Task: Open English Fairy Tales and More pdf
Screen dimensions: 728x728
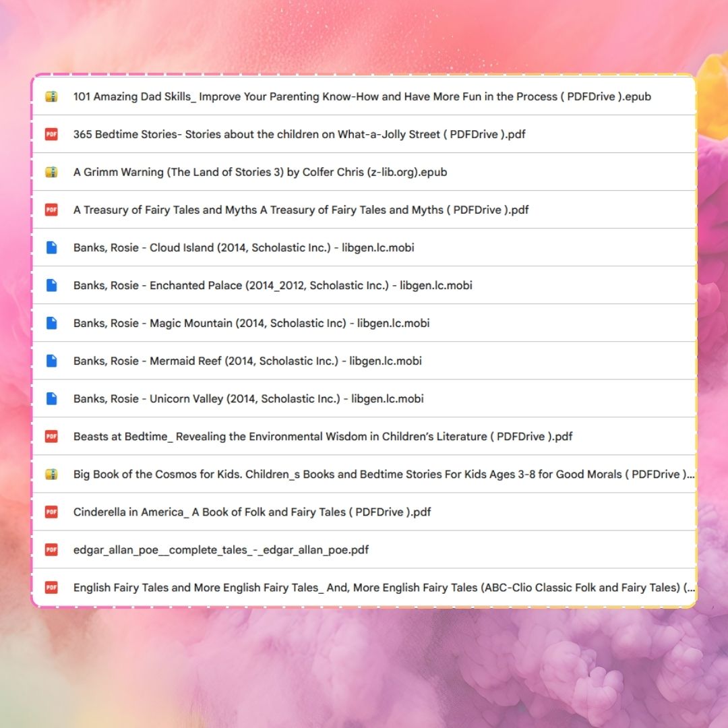Action: pyautogui.click(x=384, y=587)
